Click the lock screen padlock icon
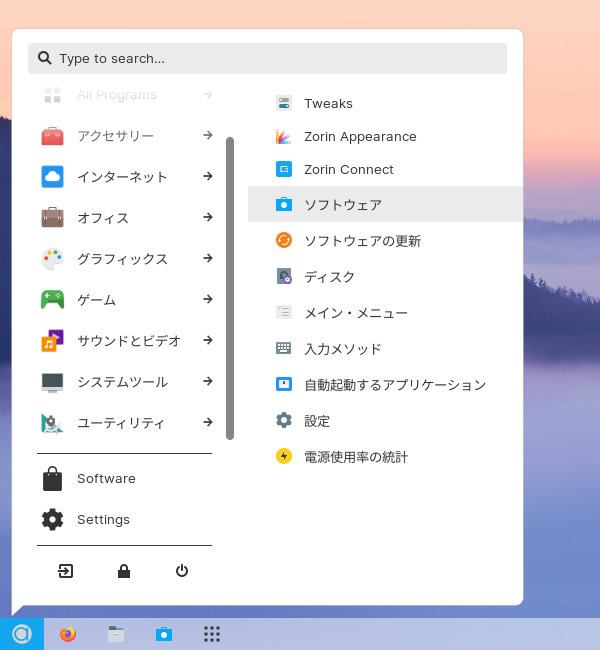This screenshot has width=600, height=650. tap(124, 571)
